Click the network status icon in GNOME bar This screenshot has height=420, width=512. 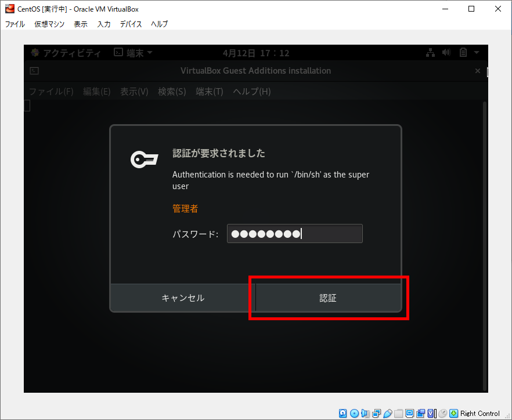[430, 53]
